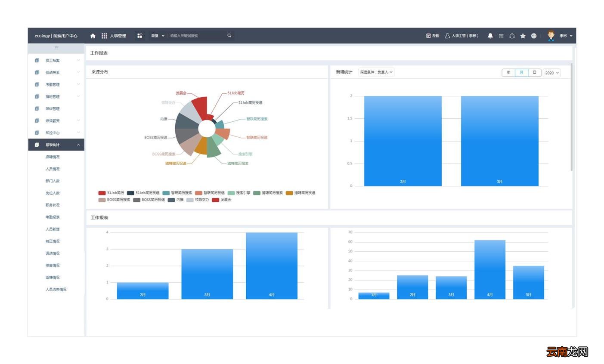Image resolution: width=604 pixels, height=364 pixels.
Task: Open the chat bubble message icon
Action: (534, 36)
